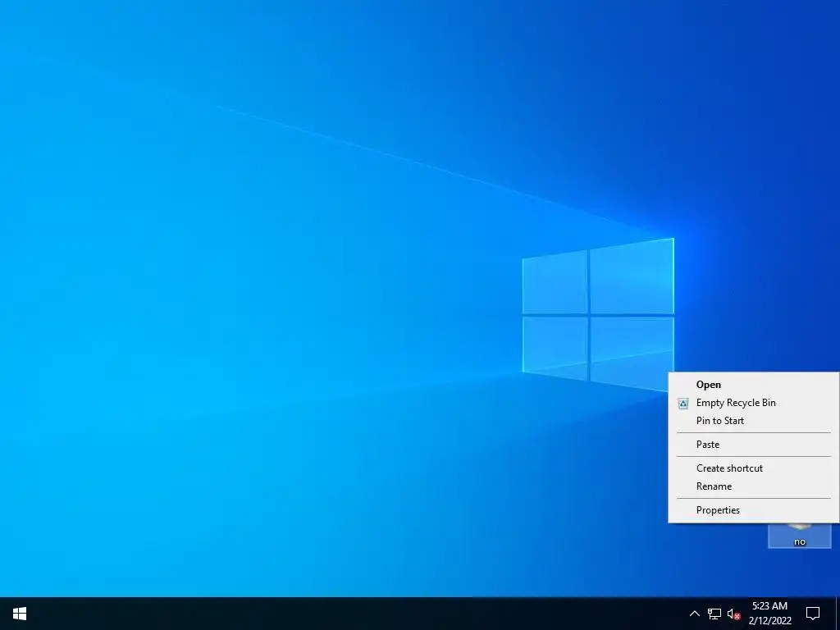840x630 pixels.
Task: Open the clock showing 5:23 AM
Action: (769, 614)
